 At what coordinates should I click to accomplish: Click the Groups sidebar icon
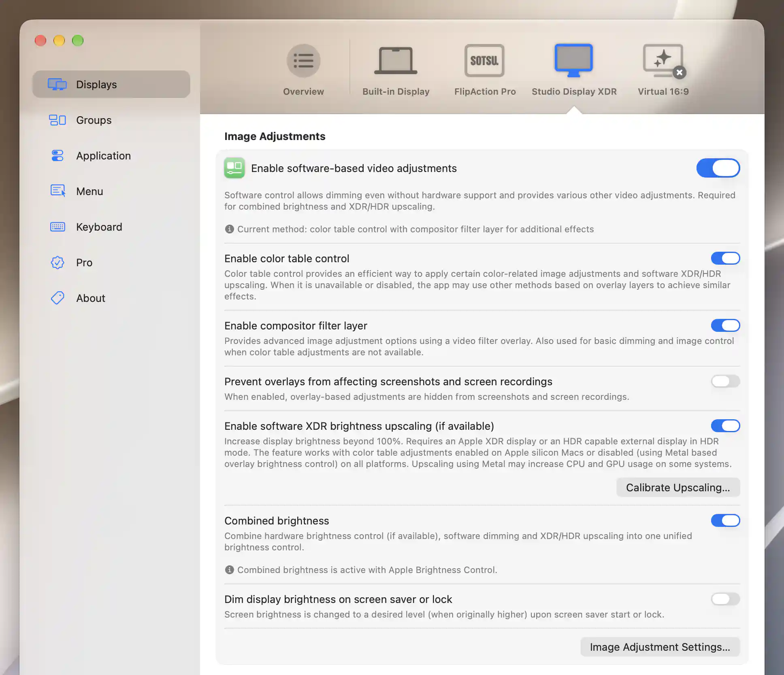pos(57,120)
